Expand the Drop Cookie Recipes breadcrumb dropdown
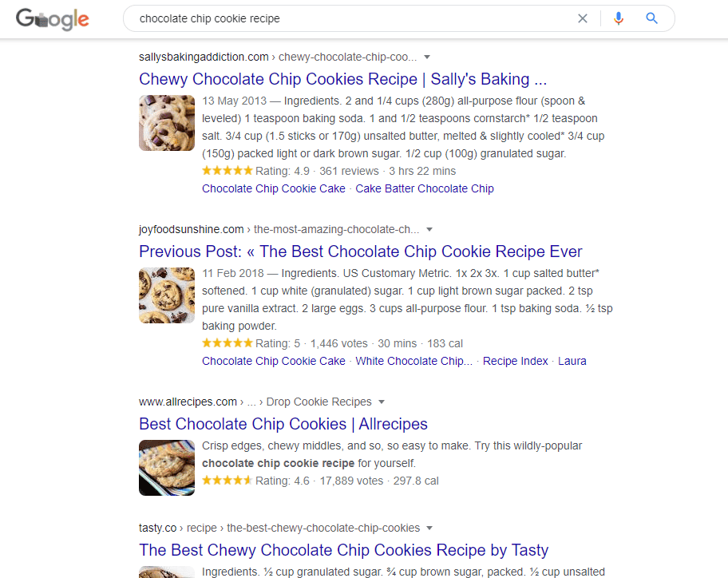 382,402
